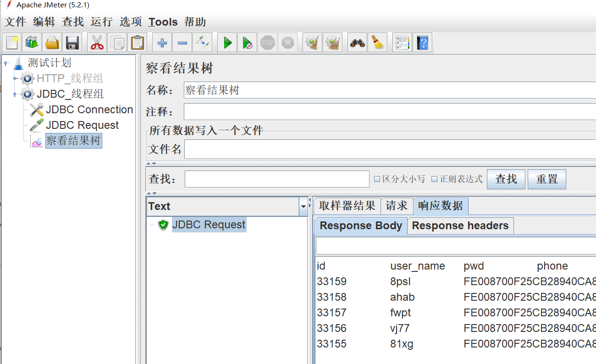Viewport: 596px width, 364px height.
Task: Select JDBC Request in results list
Action: pyautogui.click(x=209, y=225)
